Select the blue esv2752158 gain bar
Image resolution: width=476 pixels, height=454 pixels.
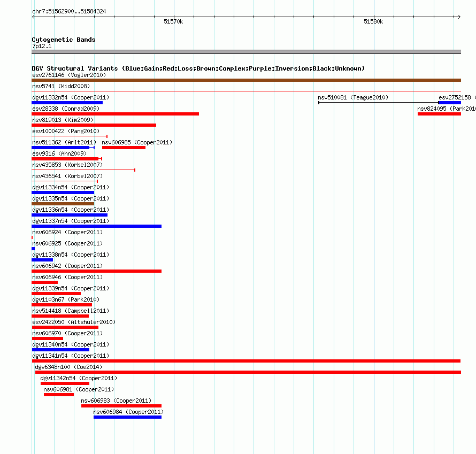pyautogui.click(x=450, y=103)
